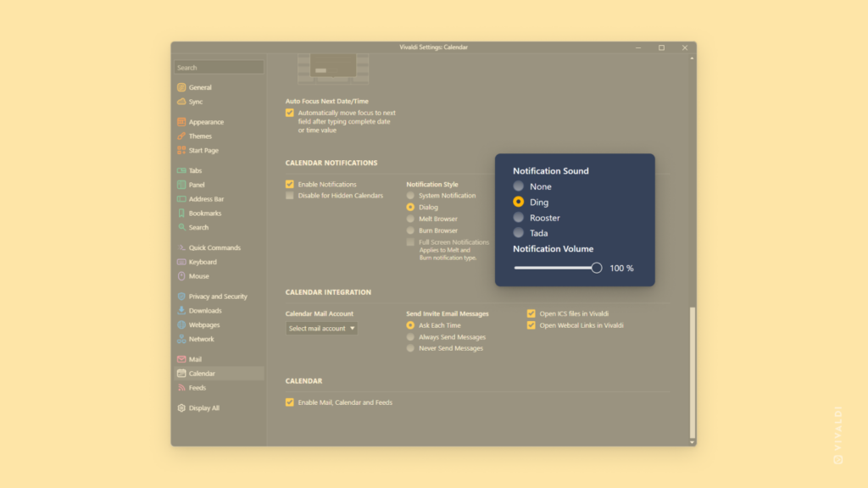Image resolution: width=868 pixels, height=488 pixels.
Task: Toggle Enable Mail, Calendar and Feeds checkbox
Action: pos(290,402)
